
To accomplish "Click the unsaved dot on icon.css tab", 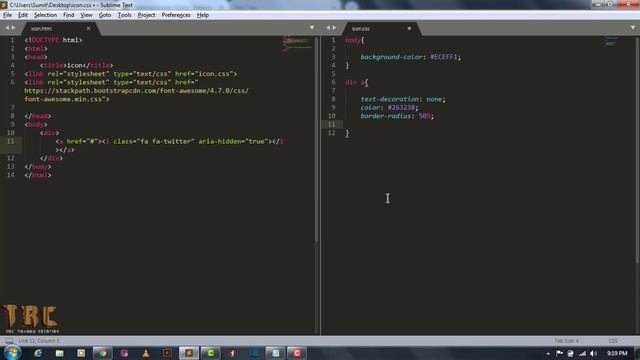I will click(409, 28).
